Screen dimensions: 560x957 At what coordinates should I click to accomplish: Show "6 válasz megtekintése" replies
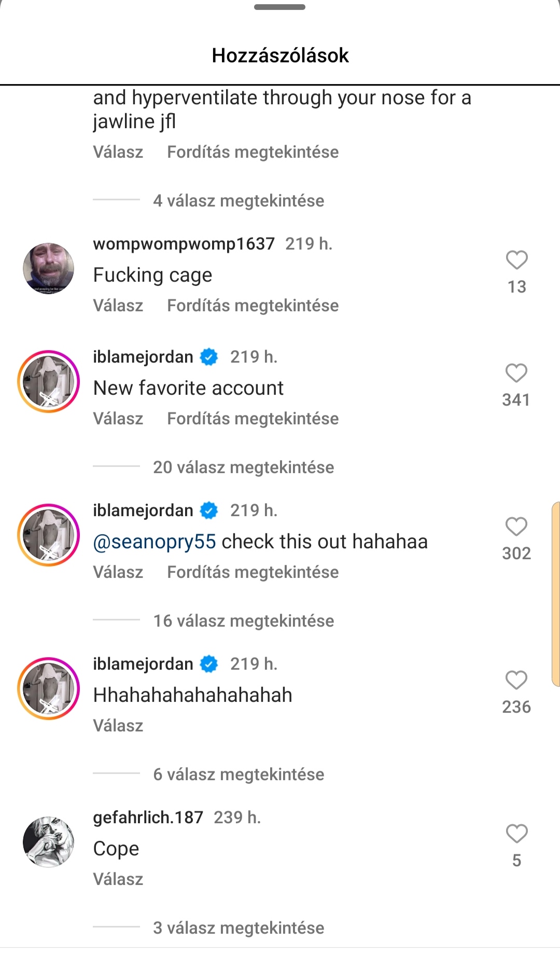(x=239, y=774)
